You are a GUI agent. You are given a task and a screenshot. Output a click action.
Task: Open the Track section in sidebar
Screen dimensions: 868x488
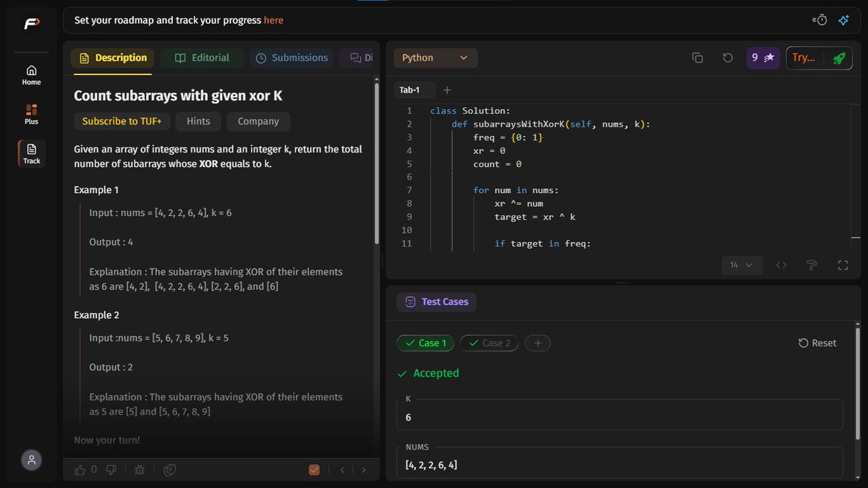click(31, 153)
